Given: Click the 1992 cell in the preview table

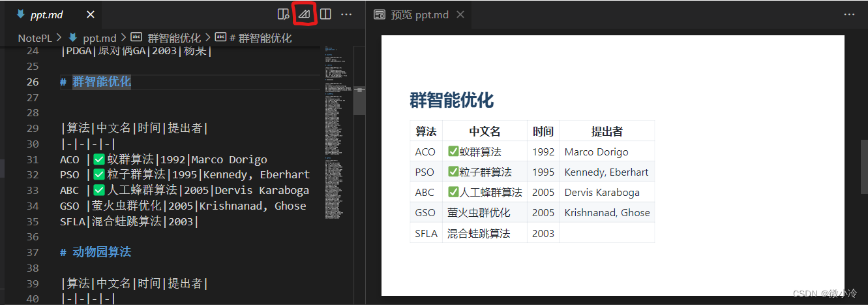Looking at the screenshot, I should (x=543, y=152).
